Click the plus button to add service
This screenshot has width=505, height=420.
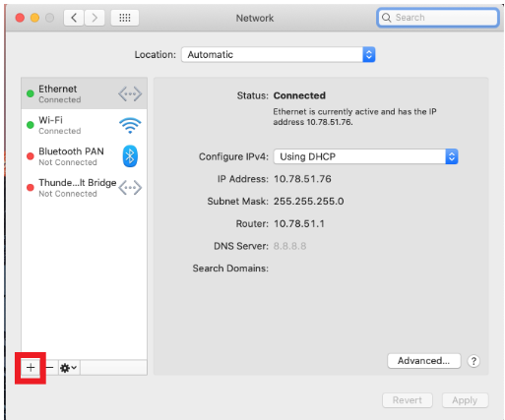tap(31, 368)
